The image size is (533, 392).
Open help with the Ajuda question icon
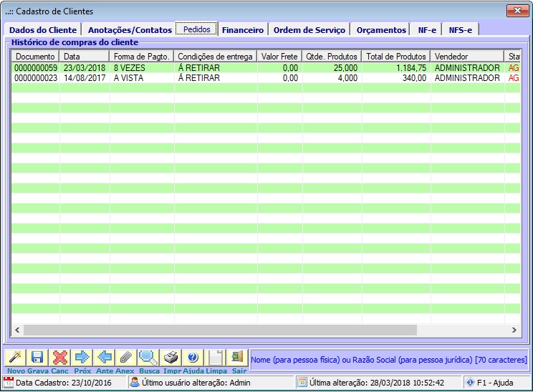[x=193, y=358]
